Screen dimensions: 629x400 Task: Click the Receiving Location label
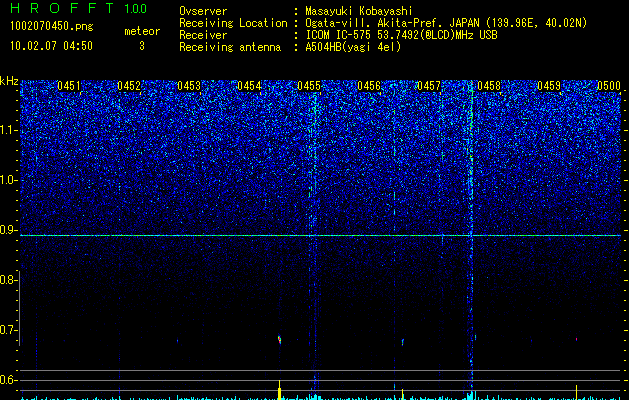233,23
